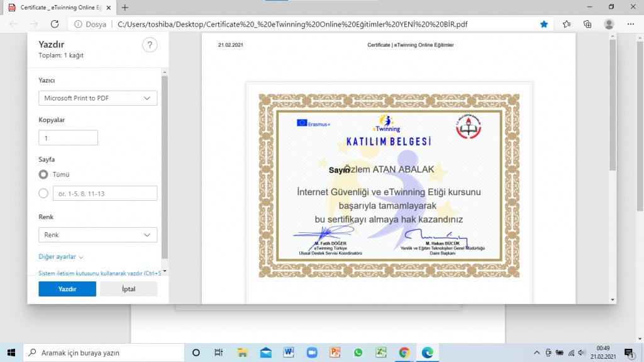Open the Renk color mode dropdown
Screen dimensions: 644x362
point(97,235)
